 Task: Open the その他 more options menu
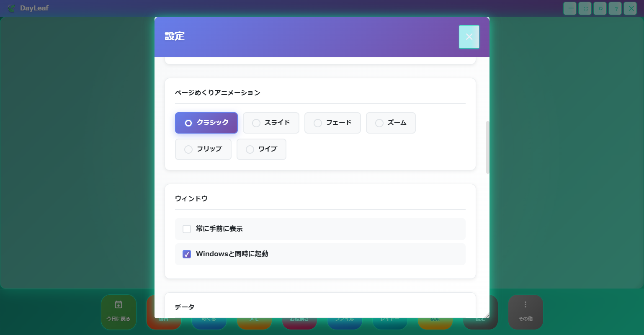[526, 312]
